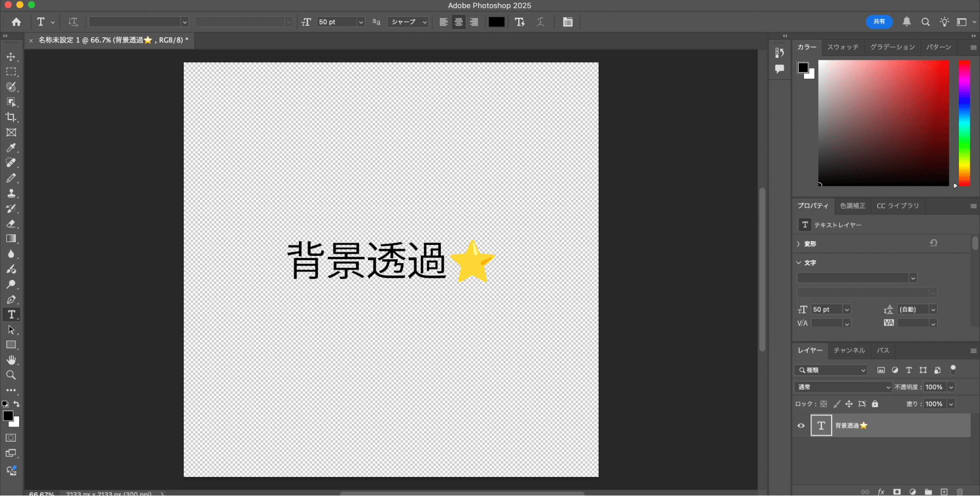Select the Gradient tool
The image size is (980, 496).
pos(11,239)
